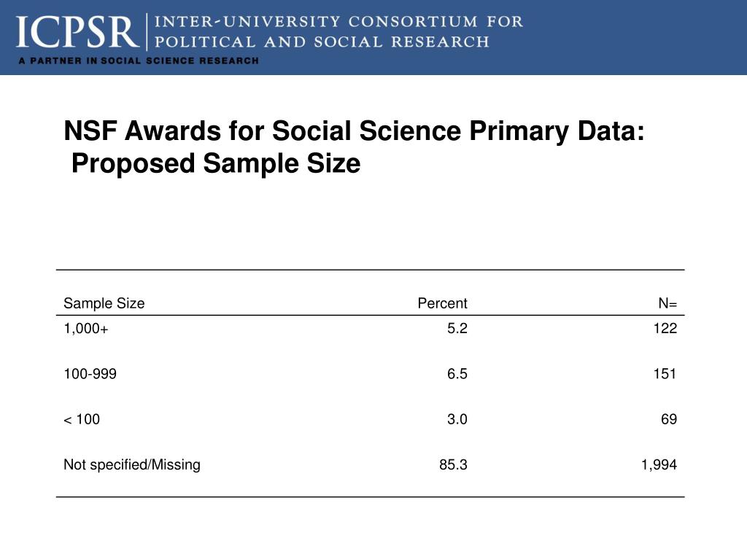Click the ICPSR logo in the banner
The width and height of the screenshot is (747, 560).
click(x=77, y=32)
